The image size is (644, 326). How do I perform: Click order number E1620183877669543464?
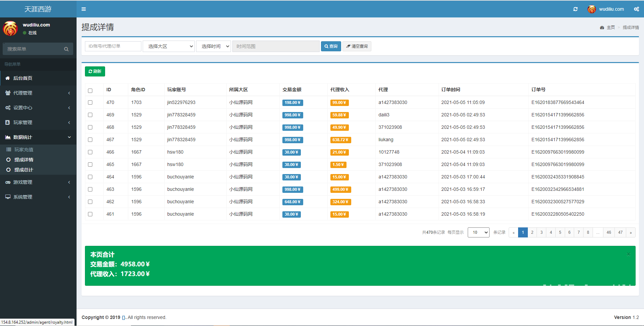pyautogui.click(x=558, y=102)
